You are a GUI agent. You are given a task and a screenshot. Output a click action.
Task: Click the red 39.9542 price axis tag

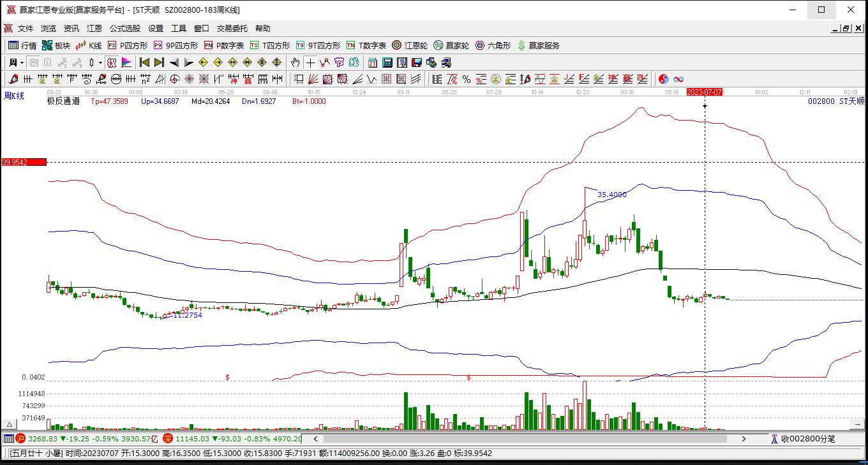point(24,162)
